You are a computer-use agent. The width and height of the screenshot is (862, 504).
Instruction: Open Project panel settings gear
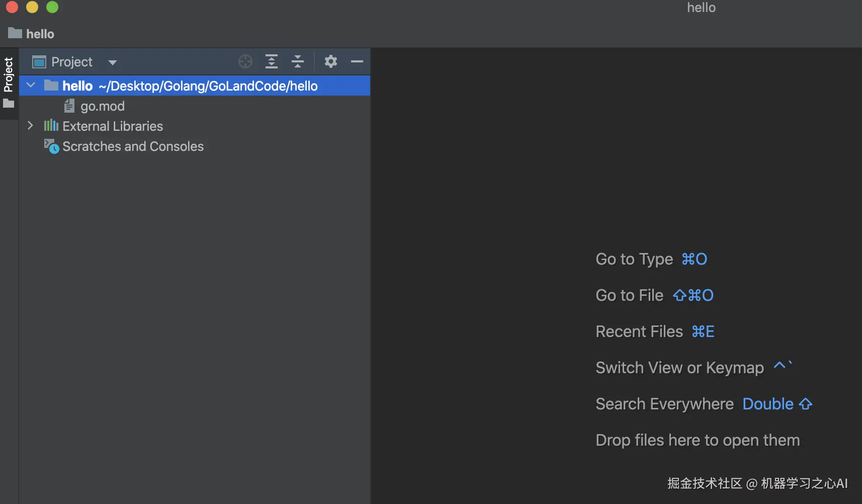click(330, 61)
